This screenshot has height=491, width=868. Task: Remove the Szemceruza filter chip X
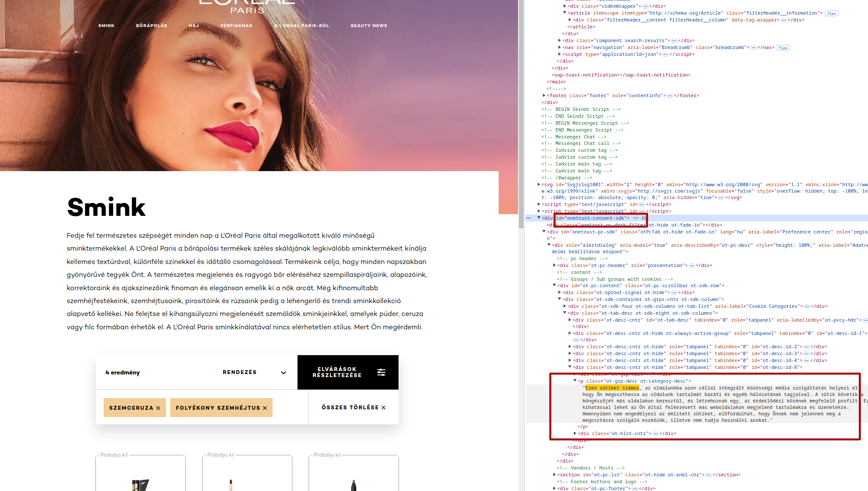tap(158, 408)
